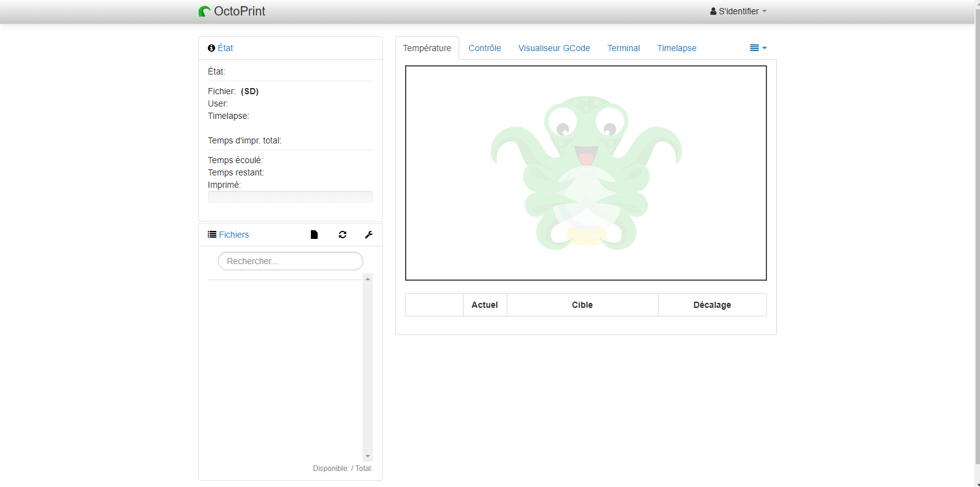Click the User label in État panel
980x487 pixels.
point(218,103)
